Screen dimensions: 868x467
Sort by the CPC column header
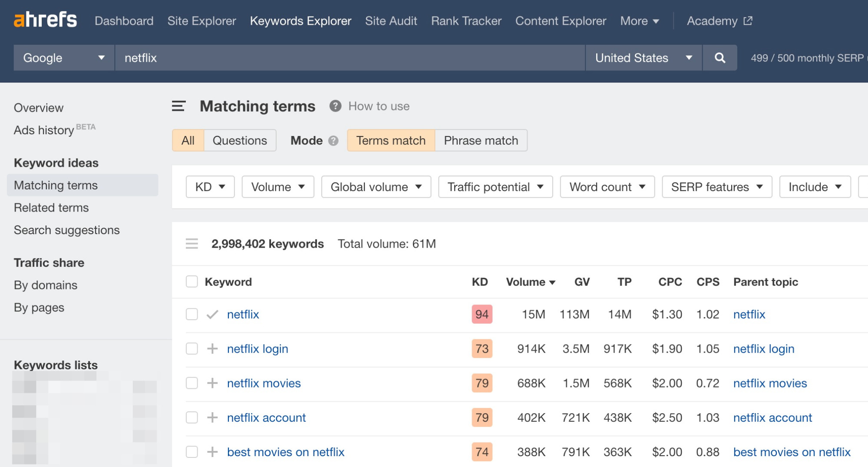click(670, 282)
